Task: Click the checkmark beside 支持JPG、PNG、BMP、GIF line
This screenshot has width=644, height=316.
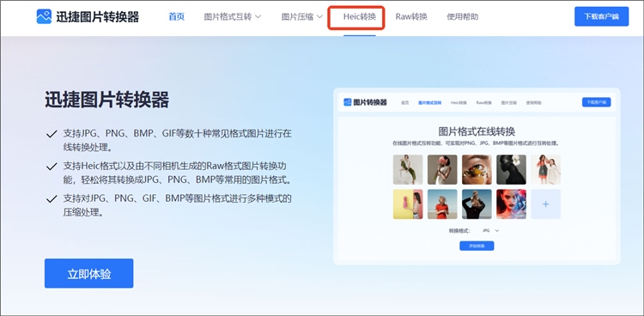Action: coord(52,134)
